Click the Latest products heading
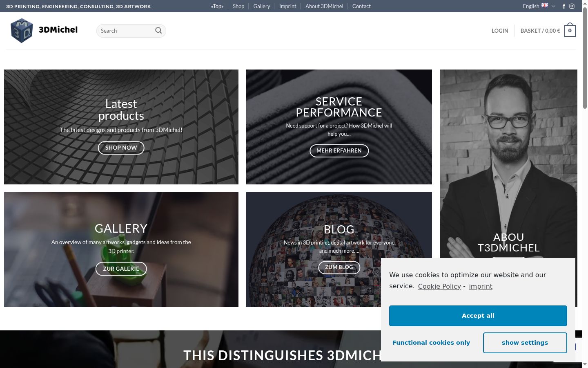This screenshot has height=368, width=588. (121, 110)
